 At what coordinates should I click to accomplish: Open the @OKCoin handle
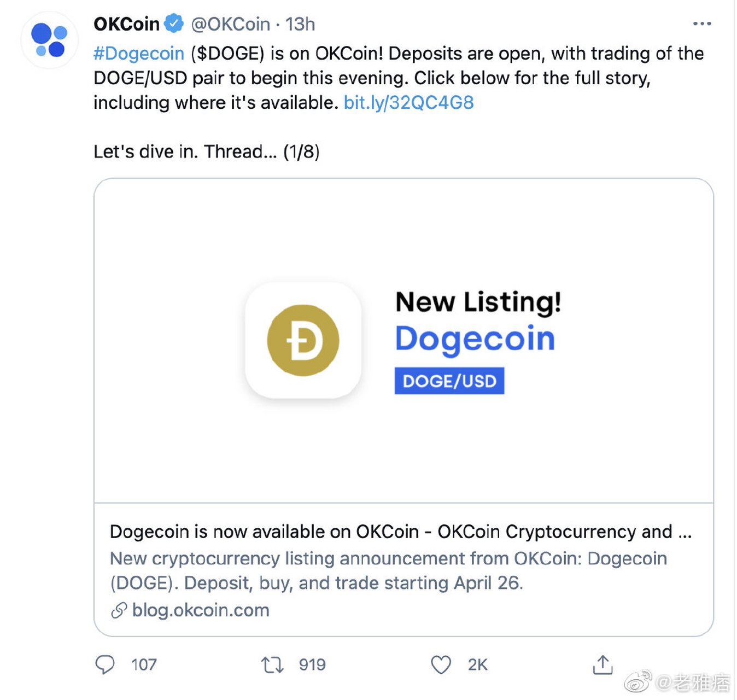[x=230, y=24]
